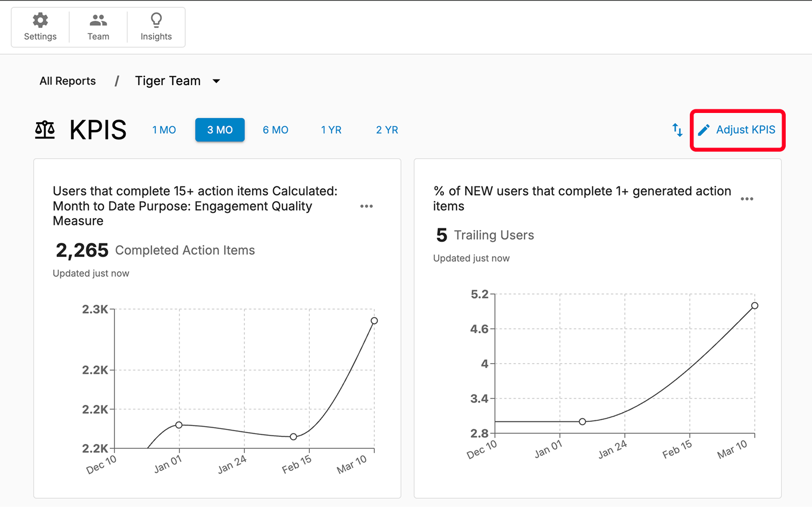This screenshot has width=812, height=507.
Task: Open Insights via the lightbulb icon
Action: tap(156, 20)
